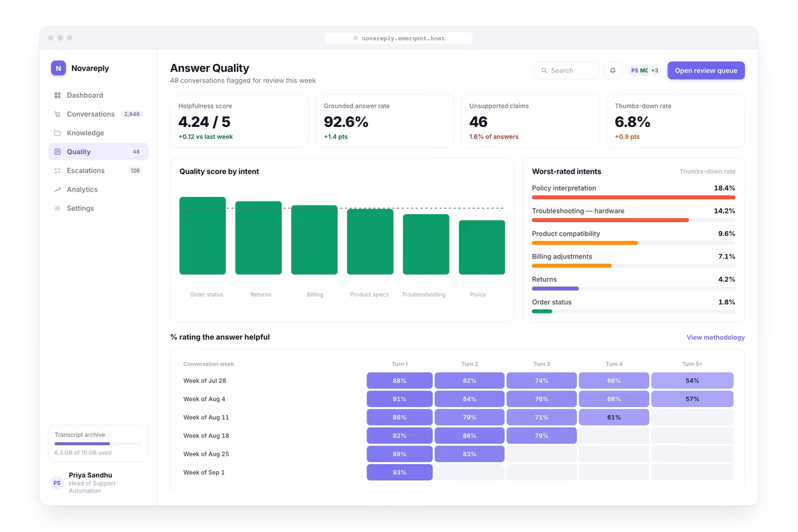
Task: Navigate to Analytics
Action: 98,190
